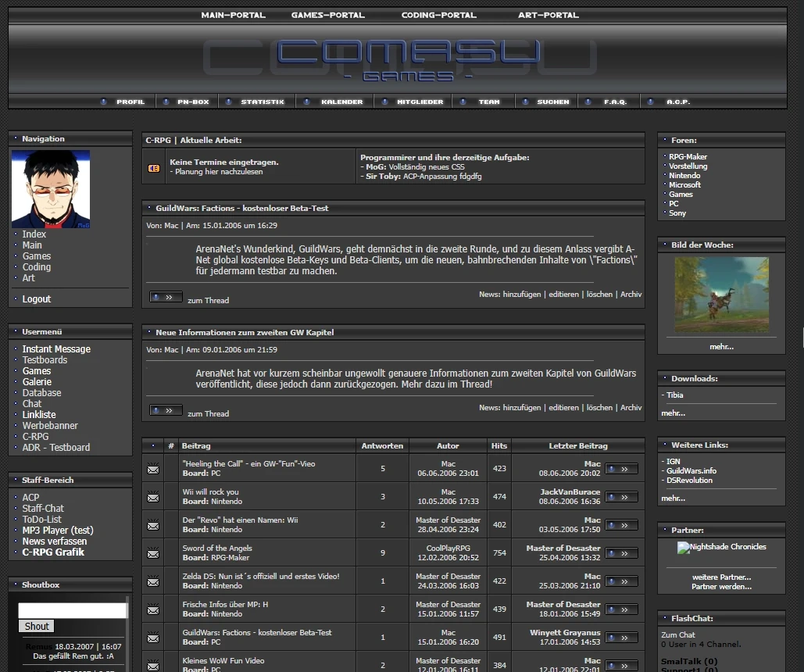Open Instant Message in Usermenü
The image size is (804, 672).
(x=56, y=349)
